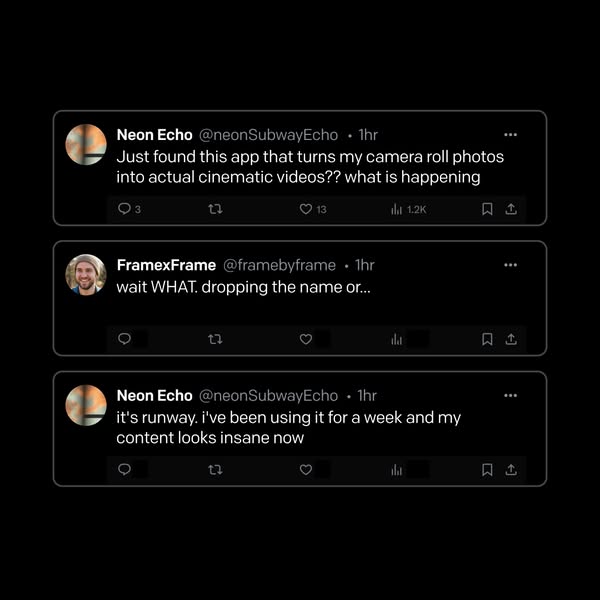Open more options on FramexFrame post

[510, 265]
